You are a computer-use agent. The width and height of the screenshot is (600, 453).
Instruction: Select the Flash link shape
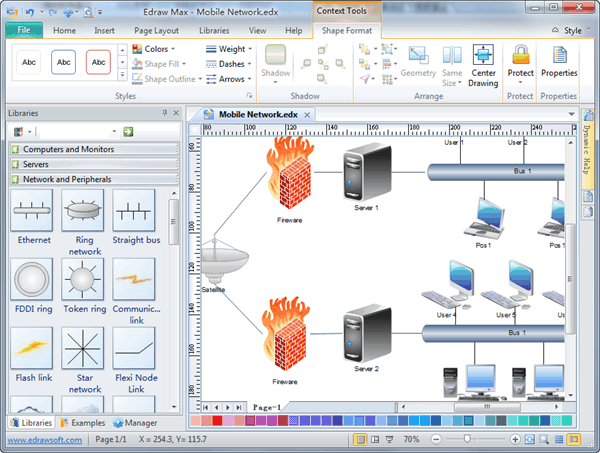(x=32, y=348)
